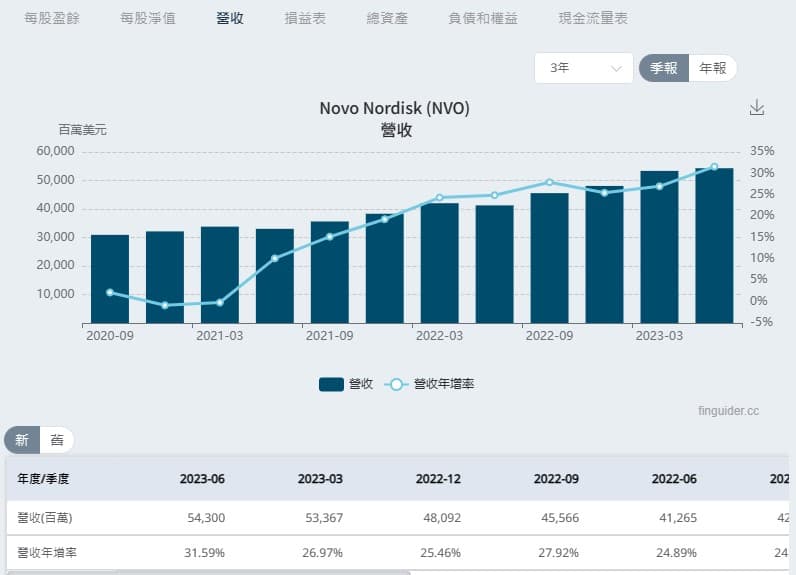The width and height of the screenshot is (796, 575).
Task: Open the 現金流量表 tab
Action: [593, 18]
